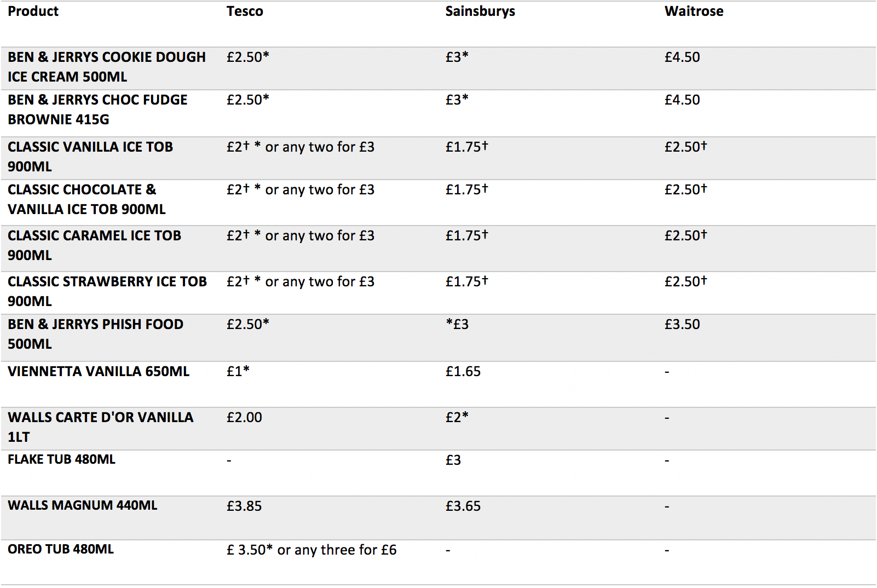This screenshot has height=588, width=877.
Task: Select the Flake Tub 480ML row label
Action: 61,459
